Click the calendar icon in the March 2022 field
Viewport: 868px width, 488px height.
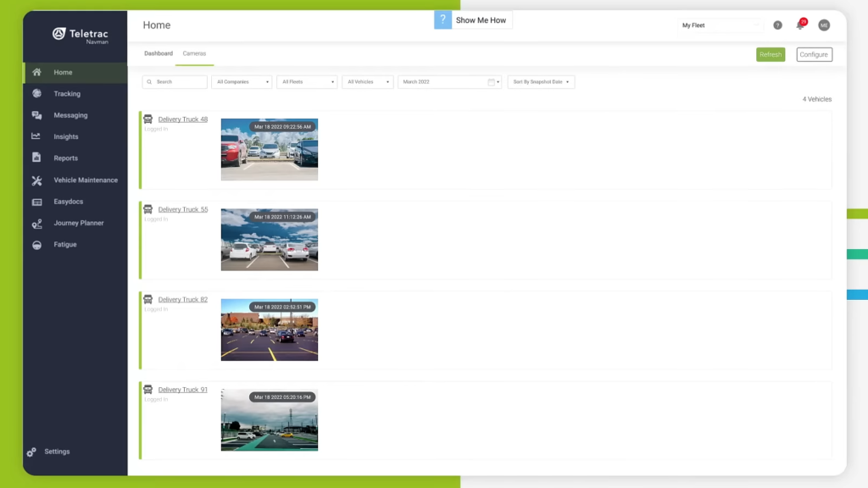[x=491, y=82]
